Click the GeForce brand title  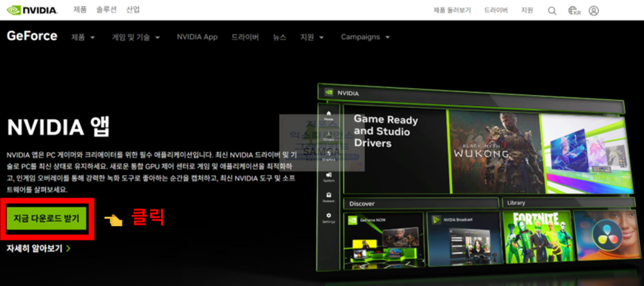[32, 36]
